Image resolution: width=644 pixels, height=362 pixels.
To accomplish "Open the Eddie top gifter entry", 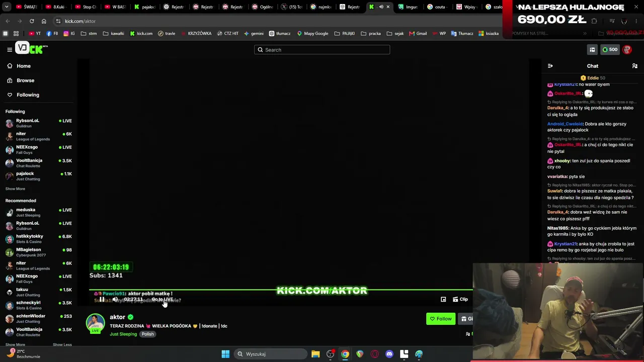I will (x=593, y=78).
